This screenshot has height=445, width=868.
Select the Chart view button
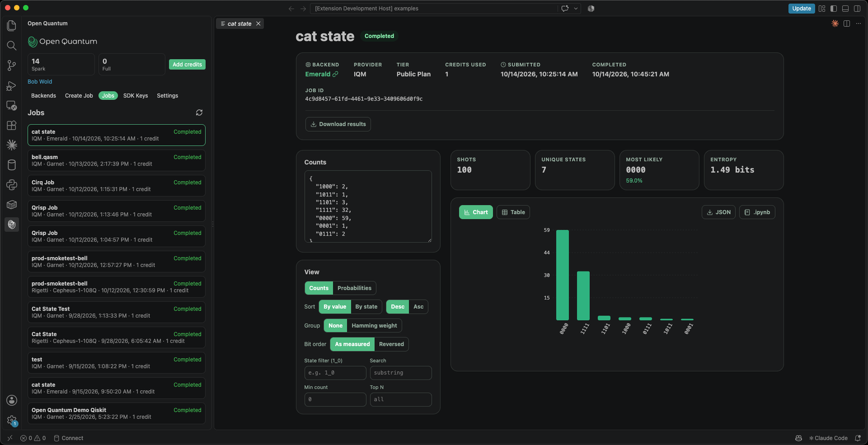476,212
